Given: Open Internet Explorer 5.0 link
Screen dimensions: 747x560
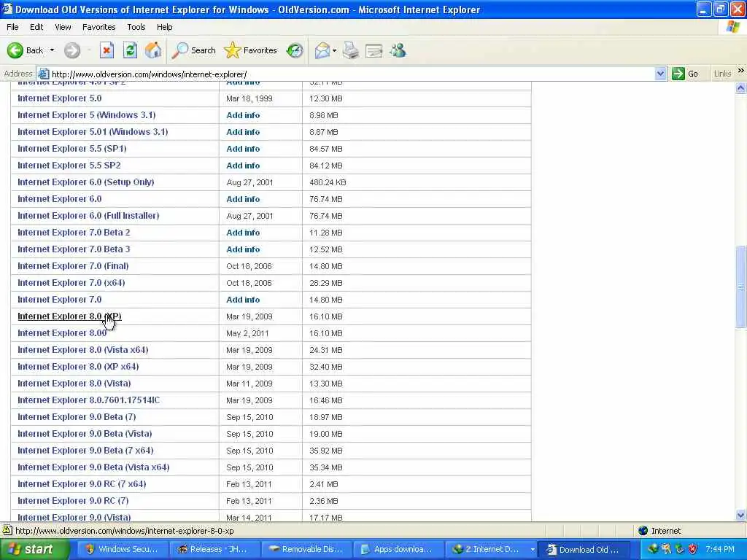Looking at the screenshot, I should click(x=60, y=98).
